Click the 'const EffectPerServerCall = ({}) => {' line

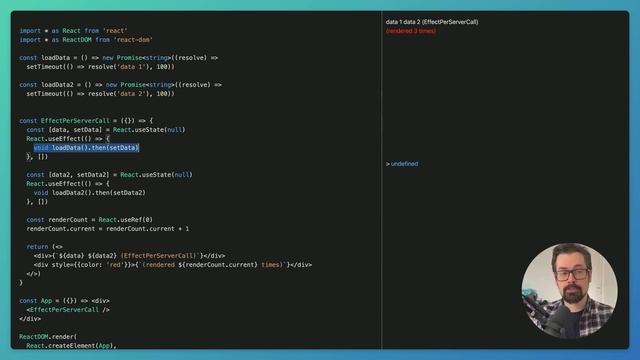86,120
